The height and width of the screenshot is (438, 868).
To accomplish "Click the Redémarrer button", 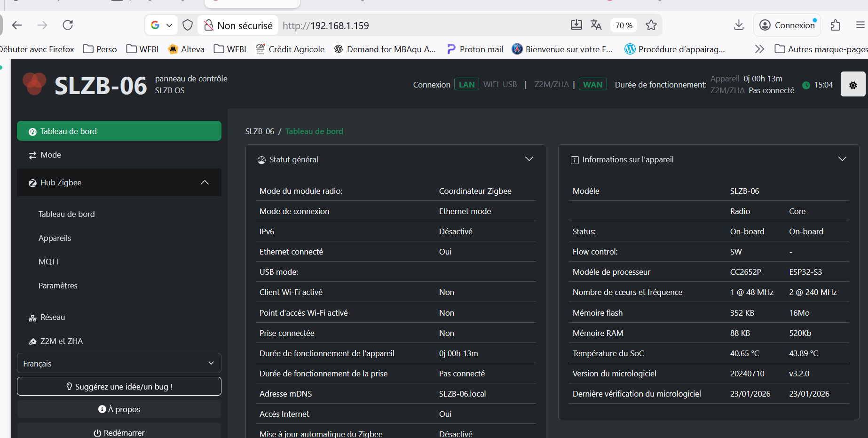I will click(119, 432).
